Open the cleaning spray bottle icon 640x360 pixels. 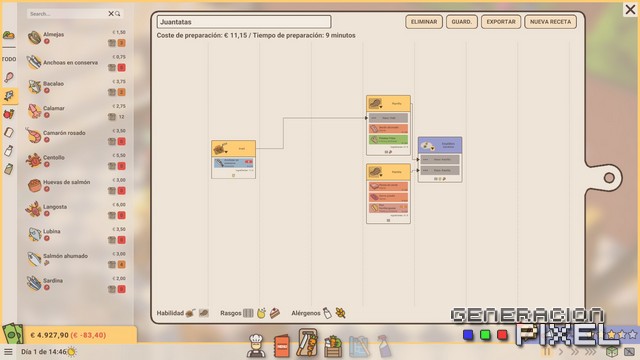(x=384, y=346)
